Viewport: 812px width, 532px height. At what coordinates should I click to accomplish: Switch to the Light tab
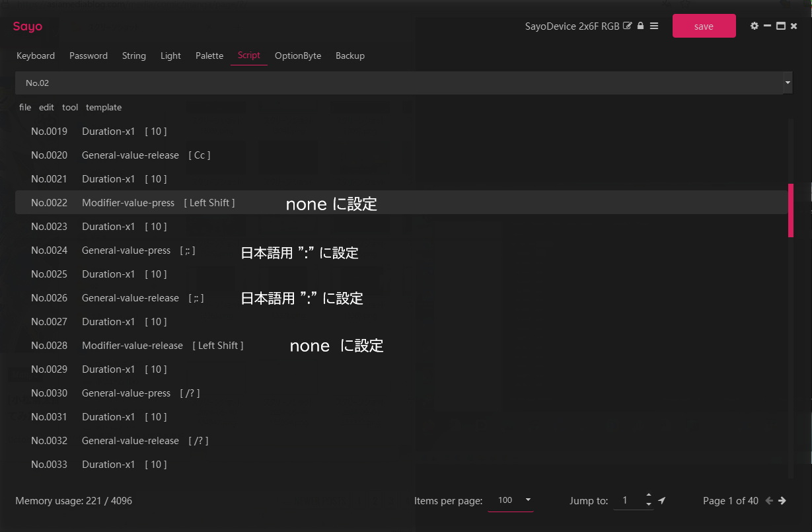click(x=170, y=56)
